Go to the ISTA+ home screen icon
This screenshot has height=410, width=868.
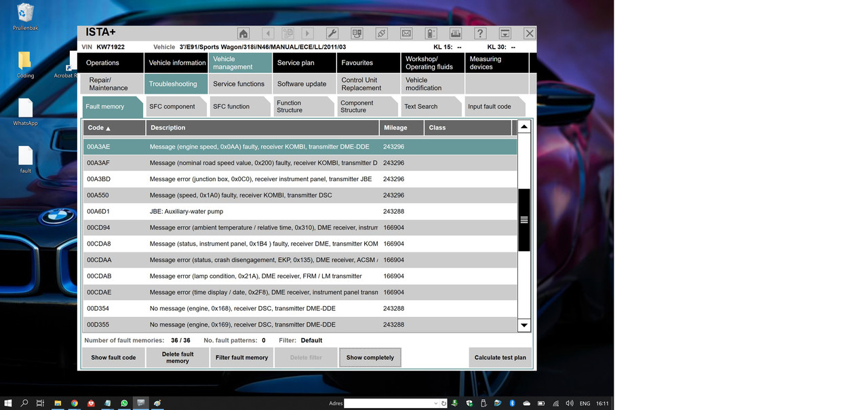tap(243, 33)
